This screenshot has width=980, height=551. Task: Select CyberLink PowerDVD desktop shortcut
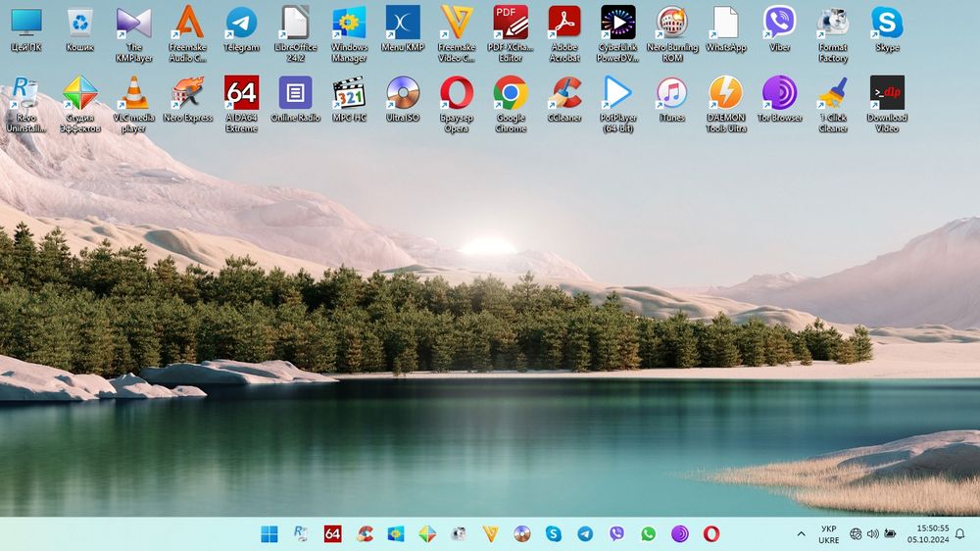[618, 34]
